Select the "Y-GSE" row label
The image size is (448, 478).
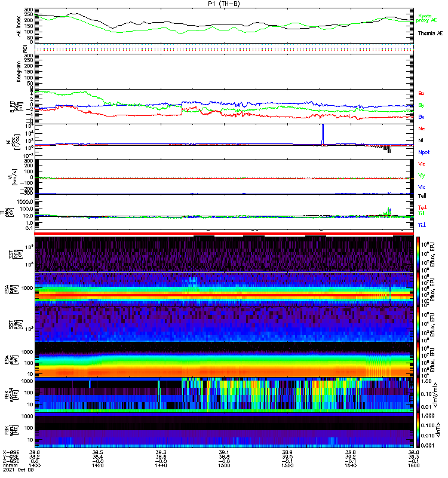coord(11,456)
